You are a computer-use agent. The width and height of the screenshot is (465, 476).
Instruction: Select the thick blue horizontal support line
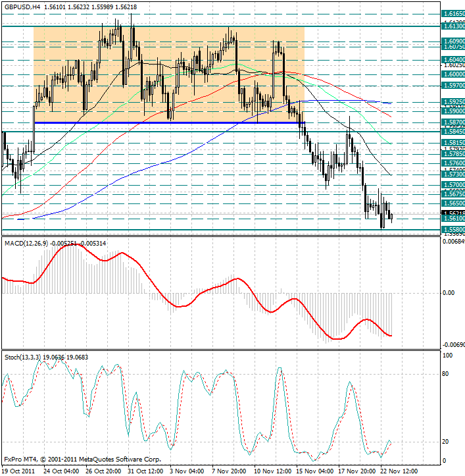164,123
